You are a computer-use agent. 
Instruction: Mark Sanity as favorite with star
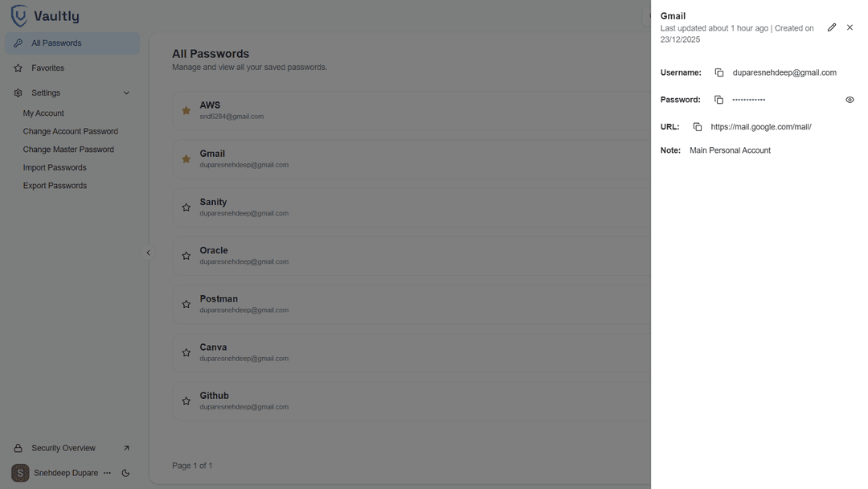tap(186, 208)
